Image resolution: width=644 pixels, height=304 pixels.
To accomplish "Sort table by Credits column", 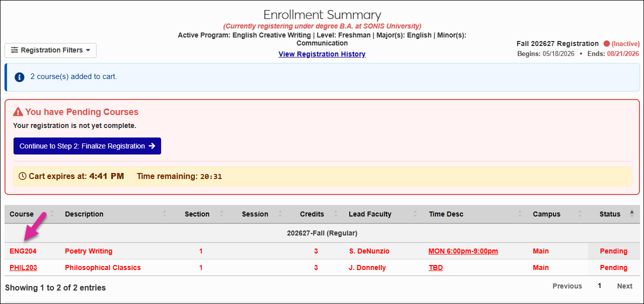I will click(x=315, y=214).
